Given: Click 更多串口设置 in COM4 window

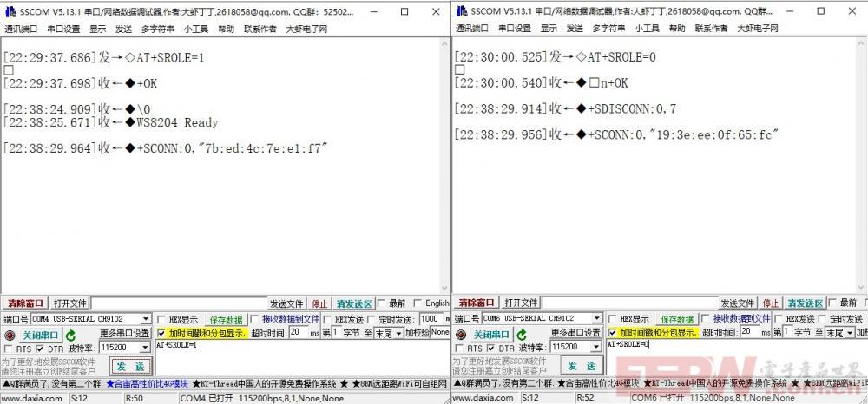Looking at the screenshot, I should 124,333.
